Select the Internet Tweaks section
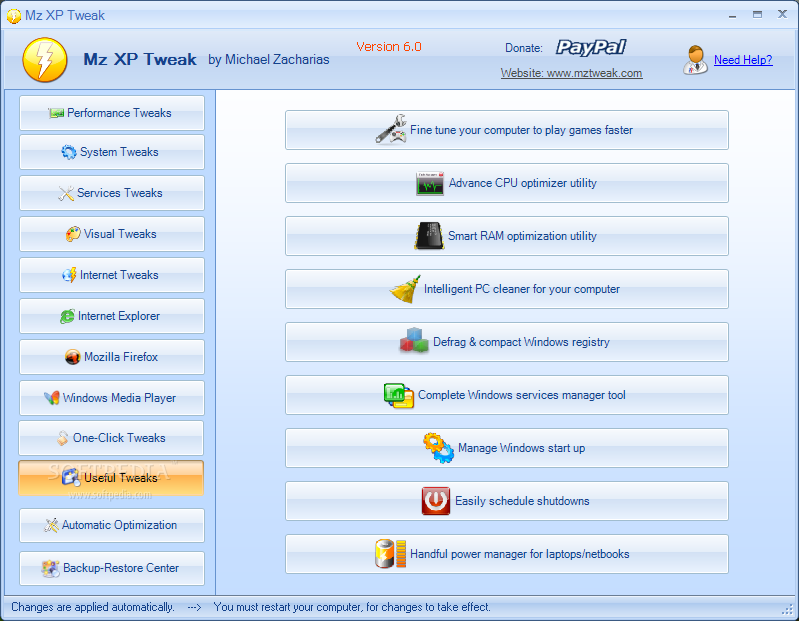 tap(112, 275)
